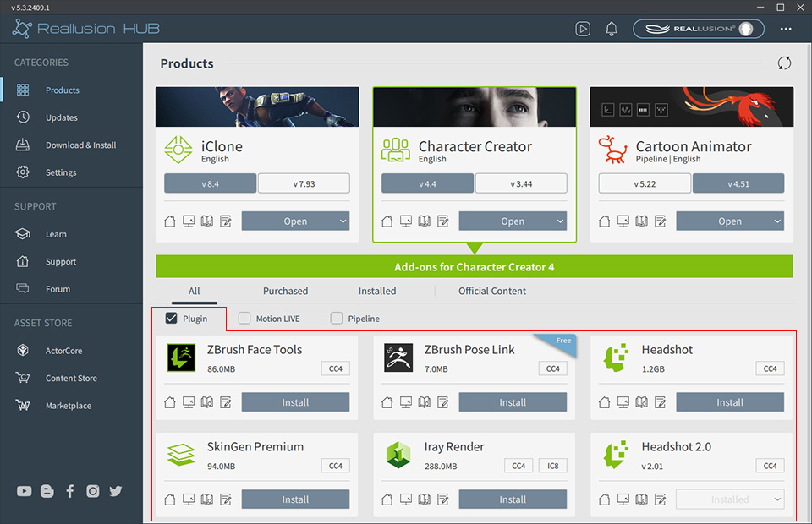This screenshot has height=524, width=812.
Task: Select iClone version v7.93
Action: point(304,183)
